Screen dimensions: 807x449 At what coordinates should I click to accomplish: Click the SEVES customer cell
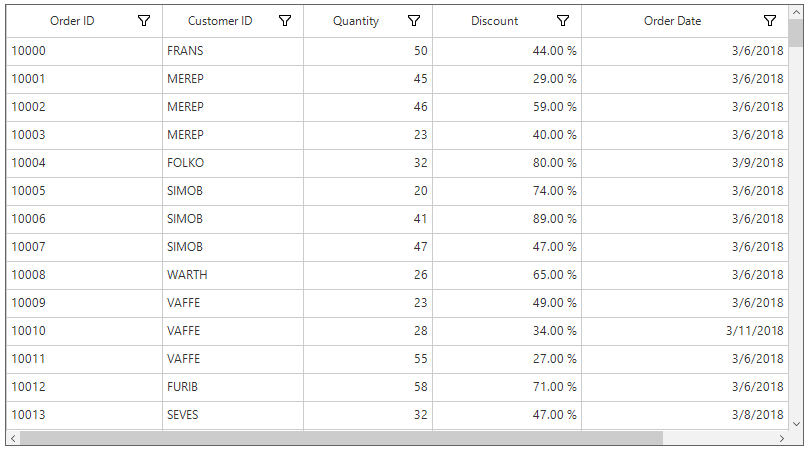[233, 415]
